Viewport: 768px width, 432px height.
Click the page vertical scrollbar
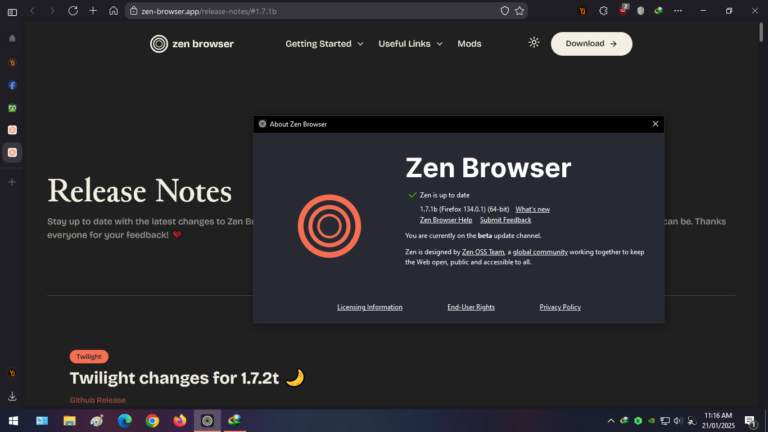(761, 32)
